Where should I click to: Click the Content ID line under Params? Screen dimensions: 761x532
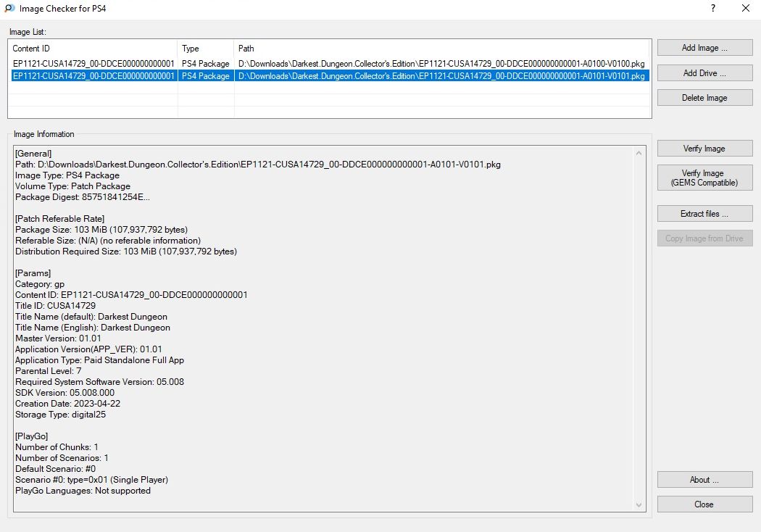131,295
